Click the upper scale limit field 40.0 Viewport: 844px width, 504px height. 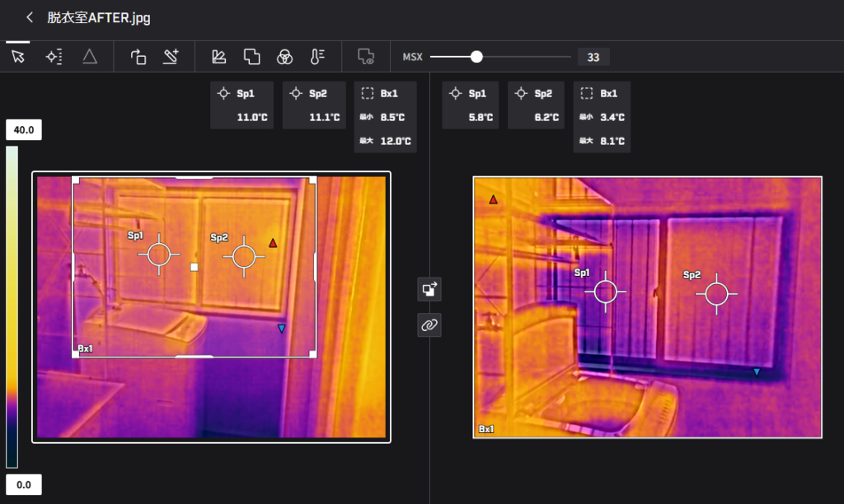pyautogui.click(x=24, y=130)
